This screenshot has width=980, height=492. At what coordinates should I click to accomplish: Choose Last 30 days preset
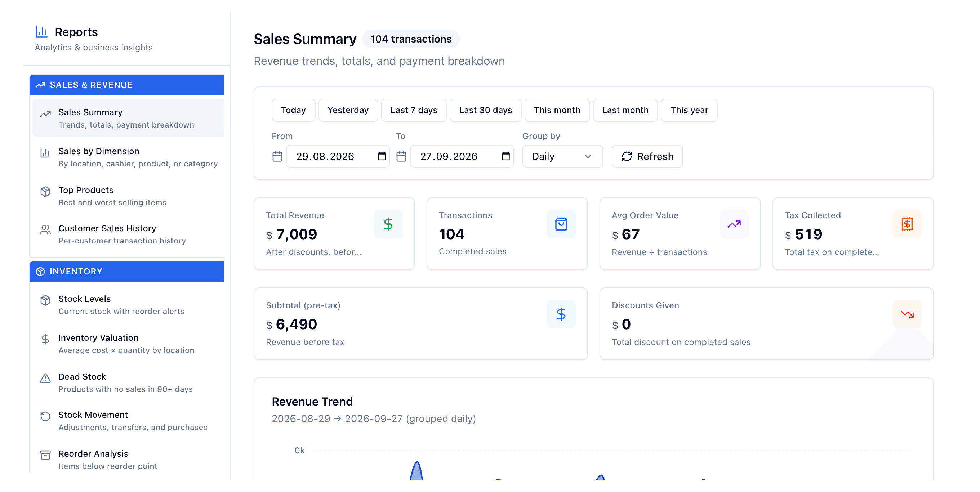pyautogui.click(x=485, y=110)
